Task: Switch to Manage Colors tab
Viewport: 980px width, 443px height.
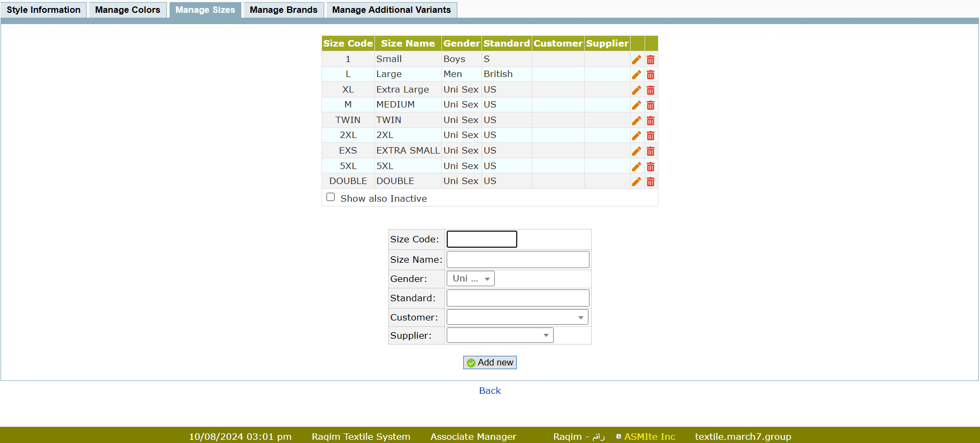Action: (x=127, y=10)
